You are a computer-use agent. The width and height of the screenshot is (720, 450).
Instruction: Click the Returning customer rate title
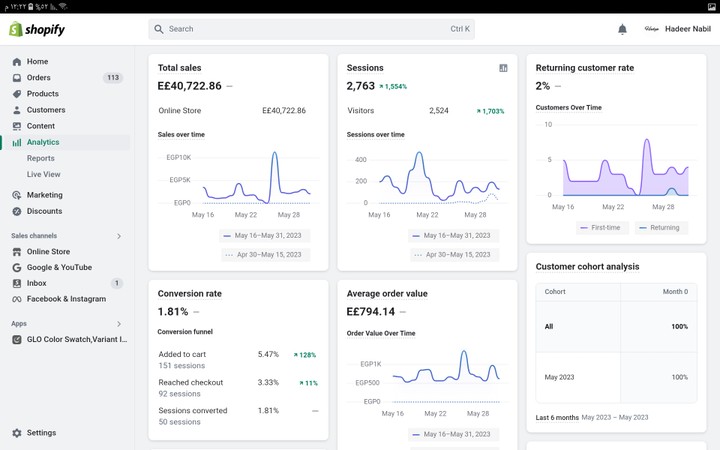pyautogui.click(x=585, y=68)
